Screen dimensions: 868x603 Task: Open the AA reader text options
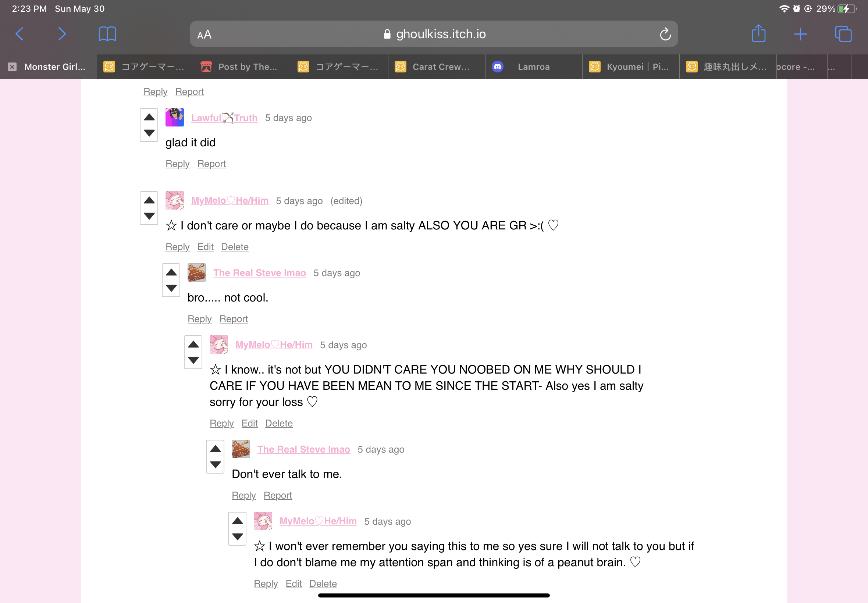coord(204,35)
